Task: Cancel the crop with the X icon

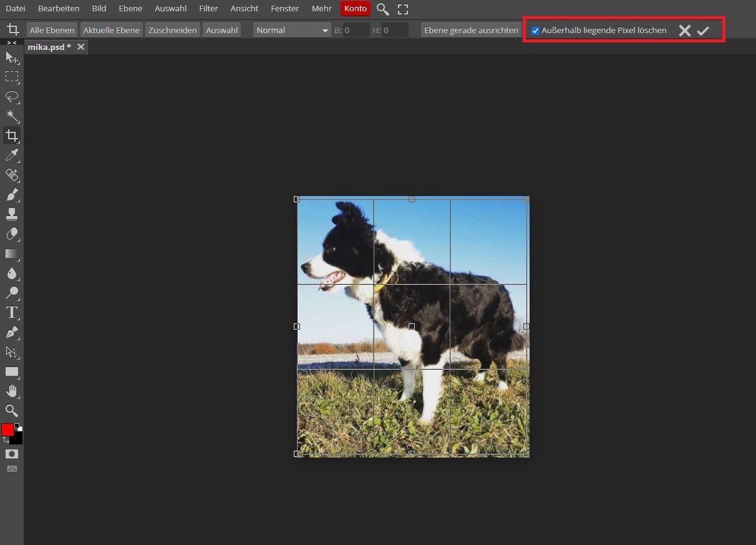Action: click(x=684, y=31)
